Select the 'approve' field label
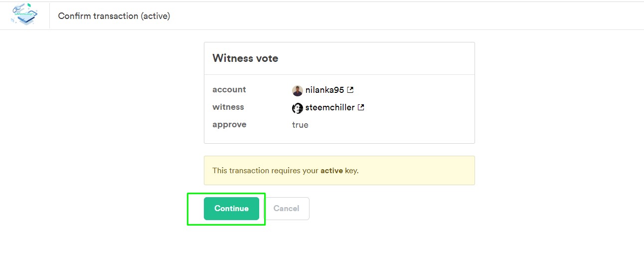The height and width of the screenshot is (278, 644). pos(229,125)
